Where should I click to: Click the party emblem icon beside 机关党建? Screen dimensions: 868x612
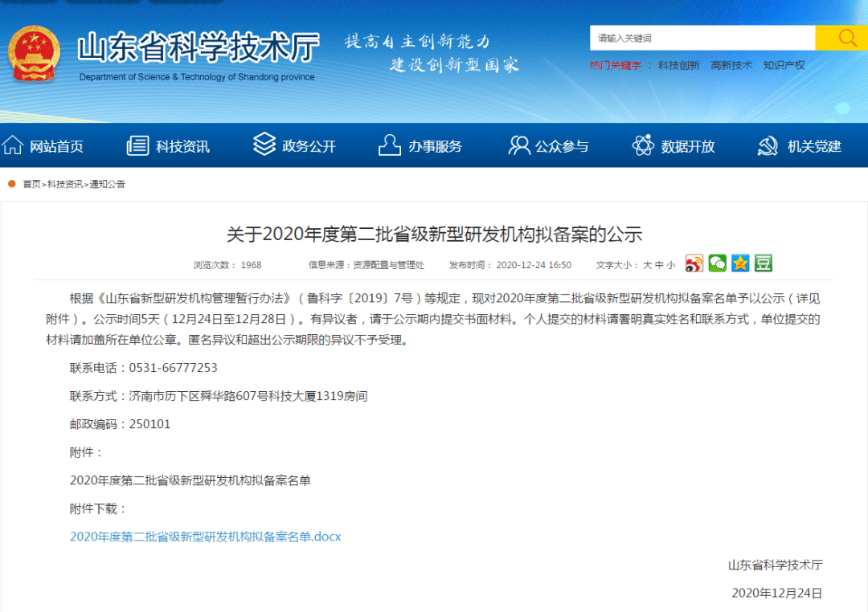(768, 145)
